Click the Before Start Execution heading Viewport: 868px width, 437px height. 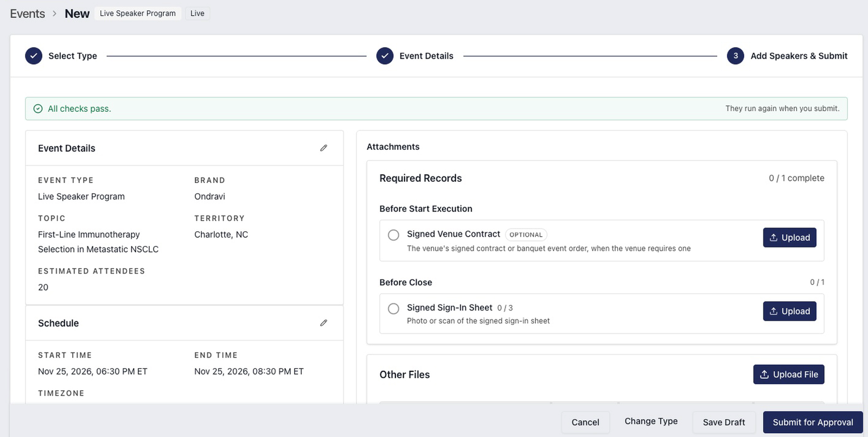pyautogui.click(x=426, y=208)
